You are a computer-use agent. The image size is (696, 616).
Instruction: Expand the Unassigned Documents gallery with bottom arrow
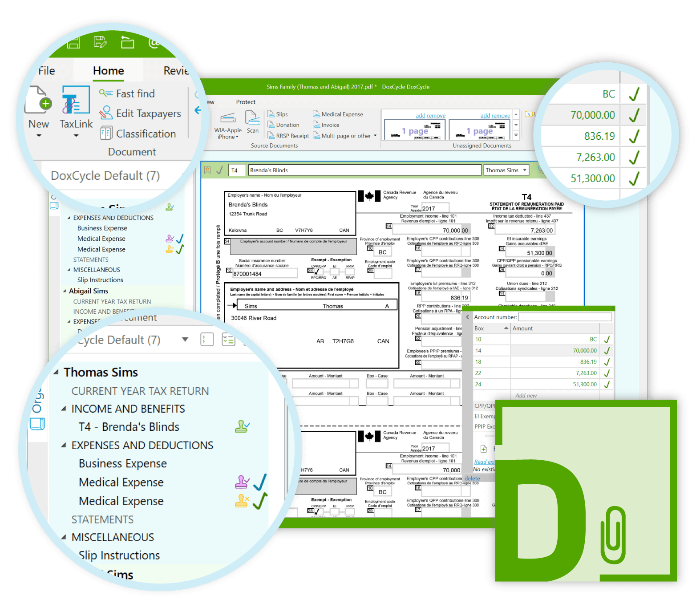(516, 135)
